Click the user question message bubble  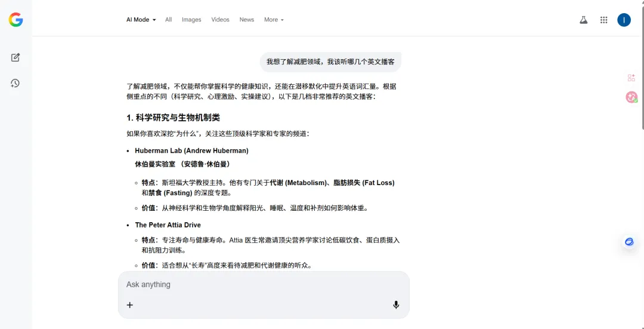(x=330, y=62)
